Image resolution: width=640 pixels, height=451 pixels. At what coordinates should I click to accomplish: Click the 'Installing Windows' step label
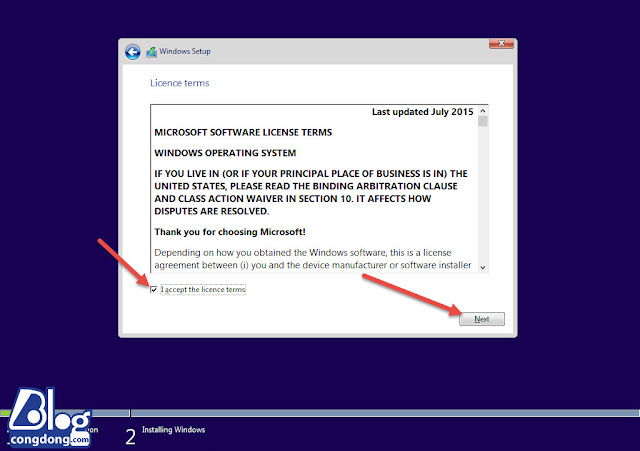(x=173, y=429)
